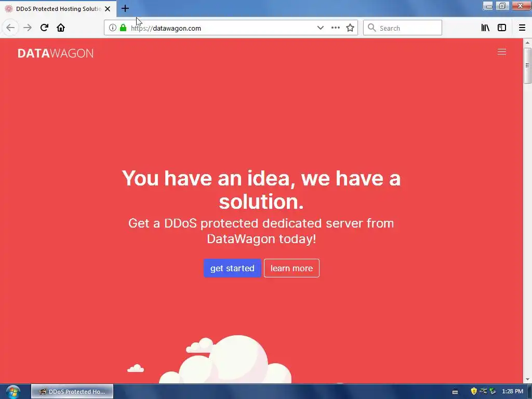The image size is (532, 399).
Task: Go back with the browser Back arrow
Action: [x=10, y=28]
